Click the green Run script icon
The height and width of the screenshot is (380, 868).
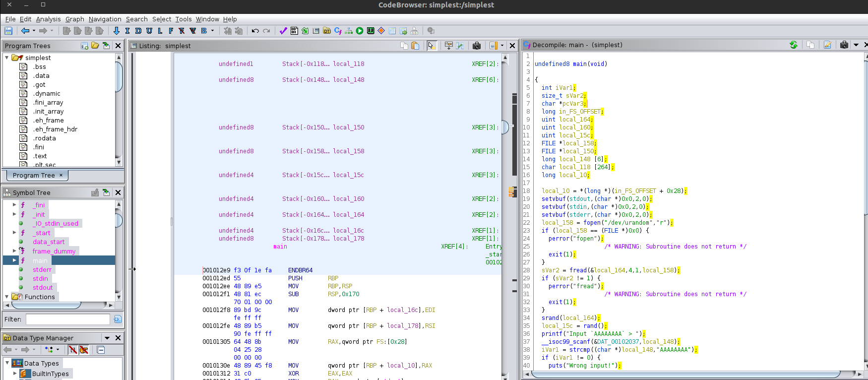click(x=360, y=31)
